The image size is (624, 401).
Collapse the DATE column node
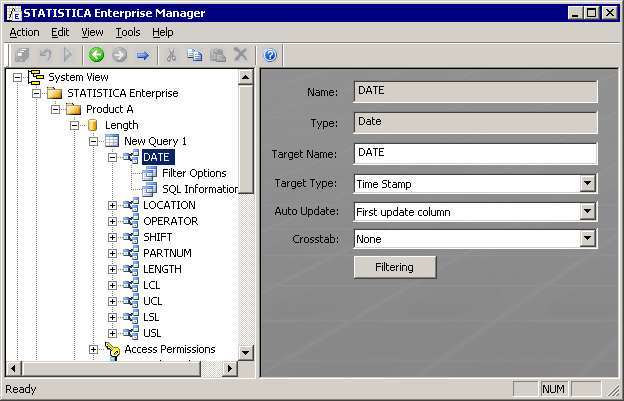click(113, 157)
